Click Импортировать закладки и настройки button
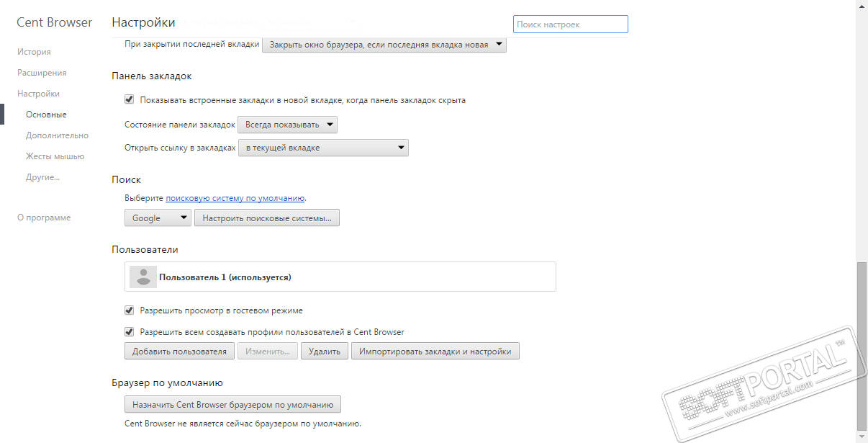The image size is (868, 443). click(435, 352)
